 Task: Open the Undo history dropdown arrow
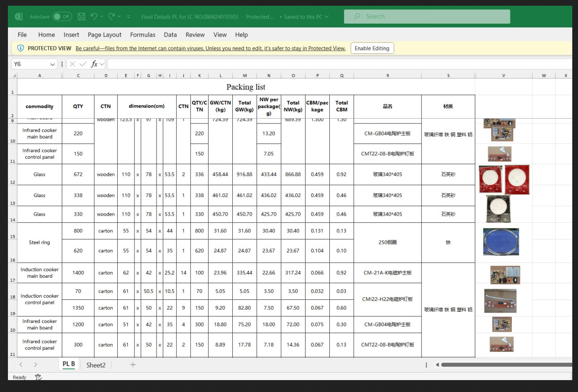pyautogui.click(x=102, y=17)
